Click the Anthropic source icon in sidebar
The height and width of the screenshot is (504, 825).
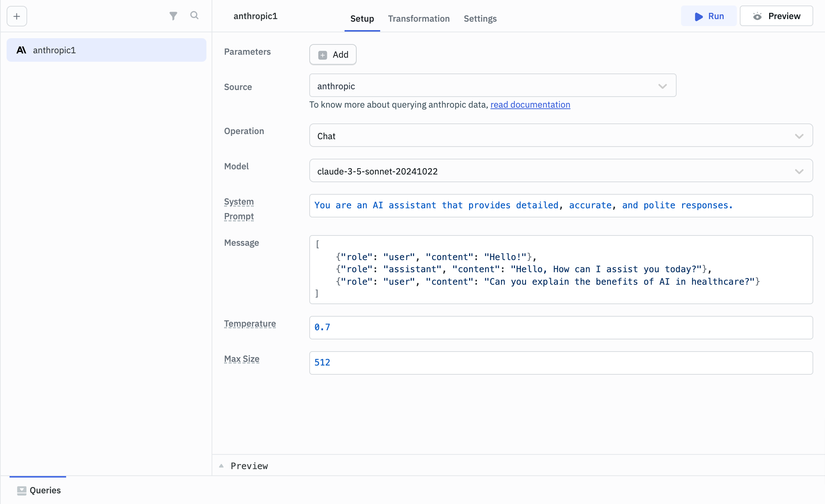click(x=22, y=50)
